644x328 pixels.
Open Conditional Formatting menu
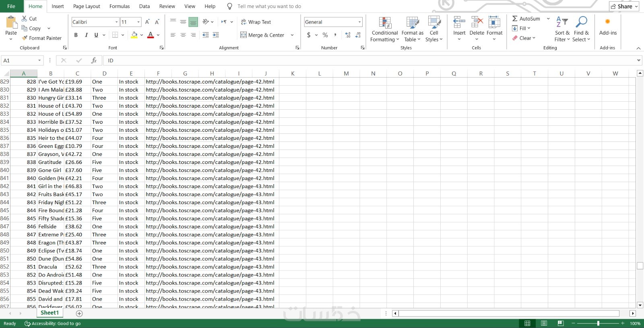[x=385, y=29]
